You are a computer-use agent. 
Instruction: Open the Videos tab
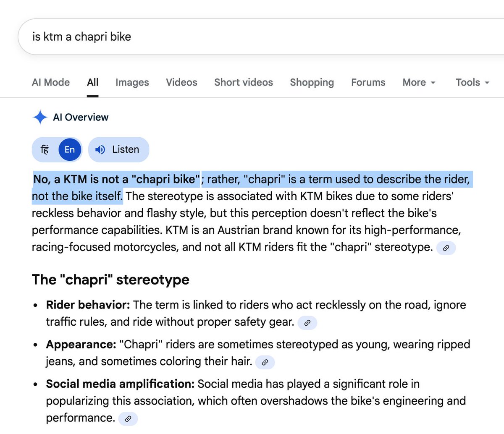181,82
